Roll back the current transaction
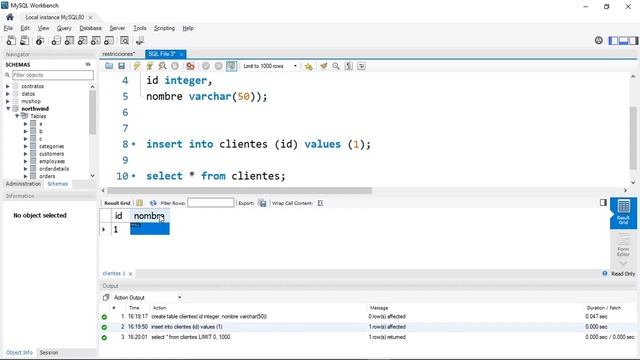This screenshot has height=360, width=640. coord(219,66)
